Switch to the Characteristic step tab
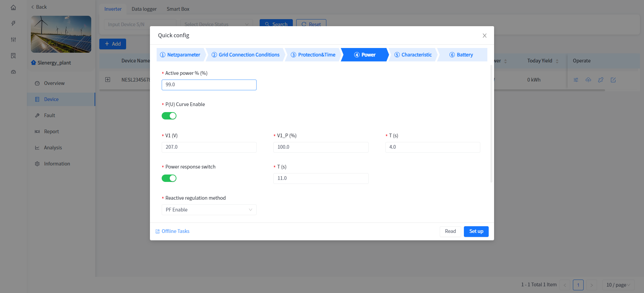Image resolution: width=644 pixels, height=293 pixels. 413,55
